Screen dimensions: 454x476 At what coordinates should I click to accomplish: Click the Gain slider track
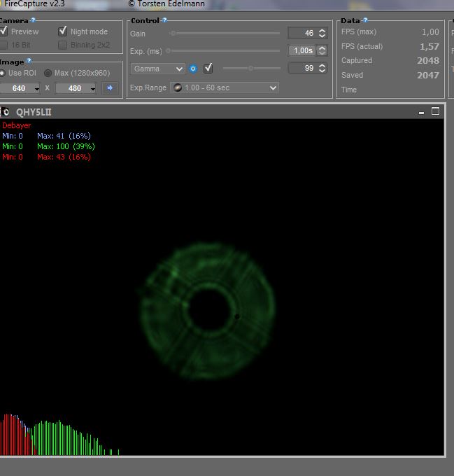click(224, 33)
